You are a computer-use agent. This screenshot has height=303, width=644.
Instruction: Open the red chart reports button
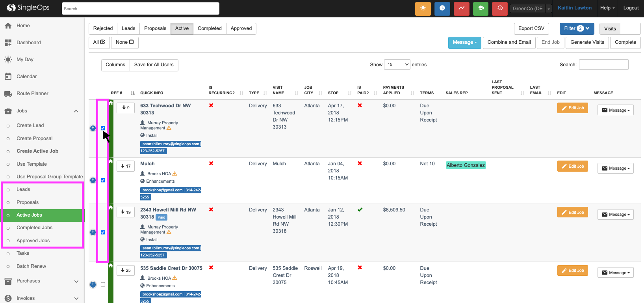tap(461, 8)
